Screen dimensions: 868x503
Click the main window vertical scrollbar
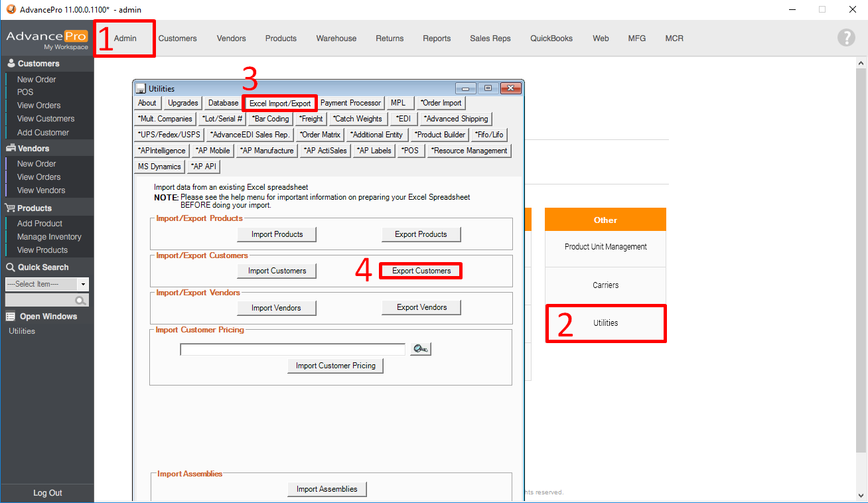coord(861,265)
